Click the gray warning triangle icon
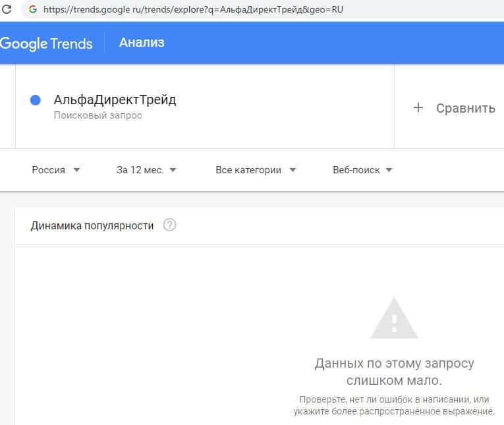 point(394,319)
